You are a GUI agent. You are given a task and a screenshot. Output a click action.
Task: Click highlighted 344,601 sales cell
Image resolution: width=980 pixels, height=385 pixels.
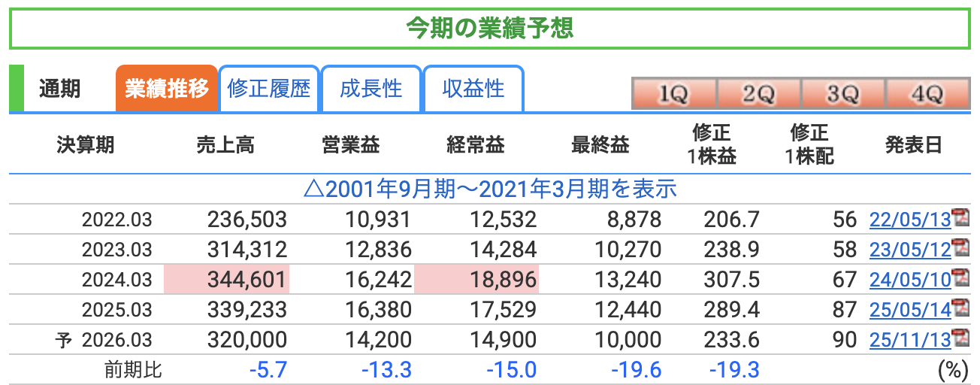pos(227,280)
